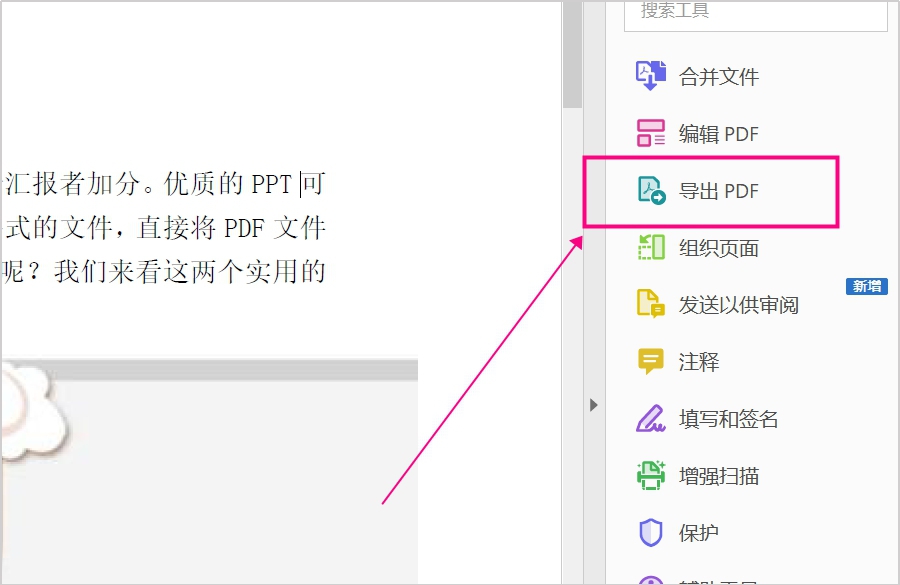This screenshot has width=900, height=585.
Task: Open the Combine Files (合并文件) icon
Action: [651, 76]
